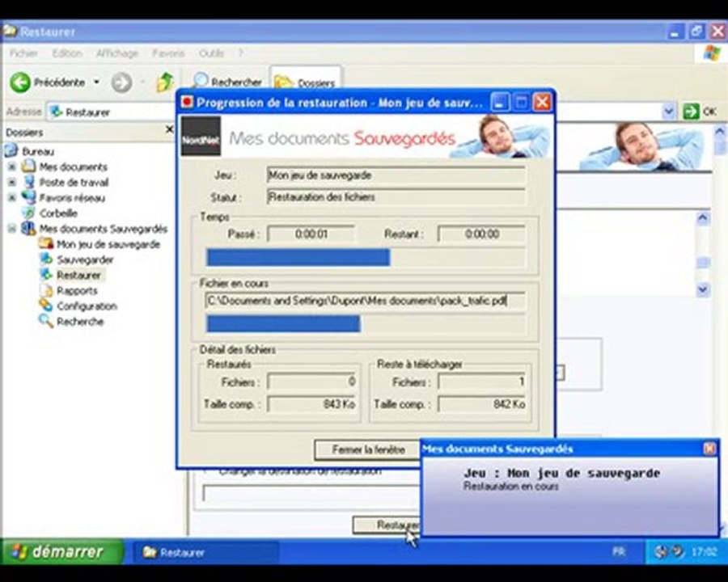Click the Restaurer icon in address bar
The width and height of the screenshot is (728, 582).
click(x=56, y=112)
